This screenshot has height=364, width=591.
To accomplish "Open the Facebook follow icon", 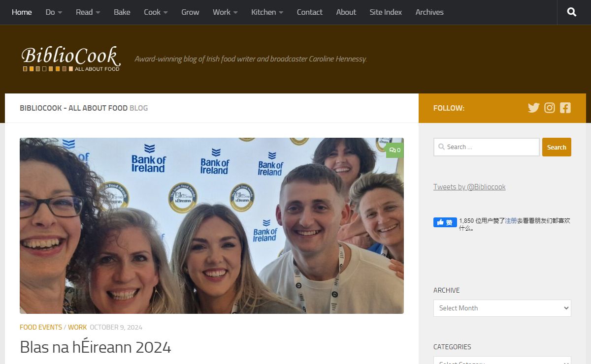I will click(565, 108).
